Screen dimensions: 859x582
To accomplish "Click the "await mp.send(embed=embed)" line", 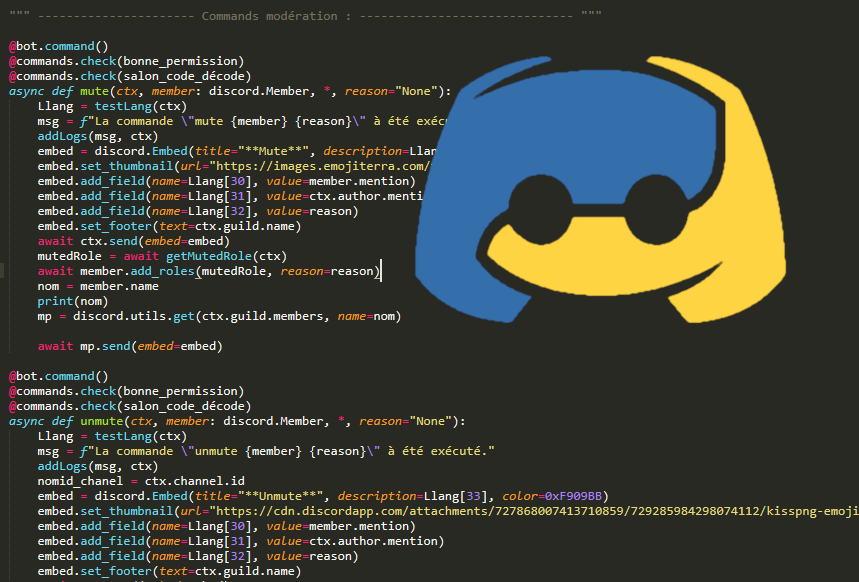I will 130,346.
